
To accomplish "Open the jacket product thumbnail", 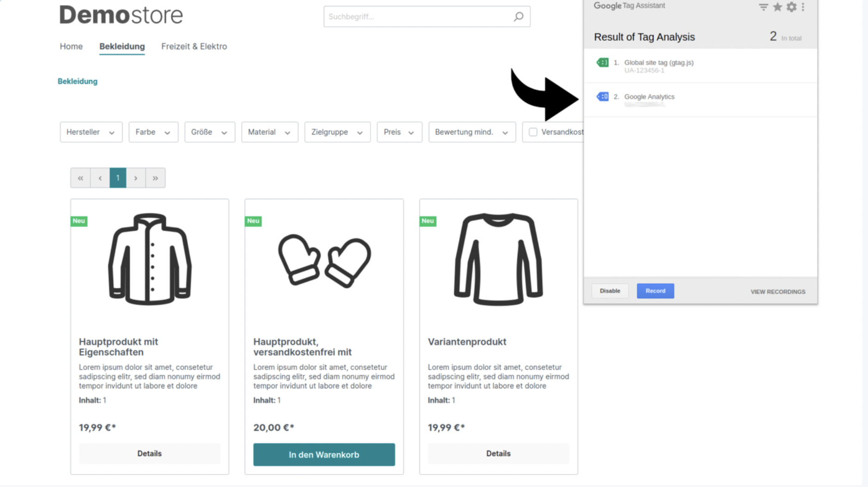I will [150, 259].
